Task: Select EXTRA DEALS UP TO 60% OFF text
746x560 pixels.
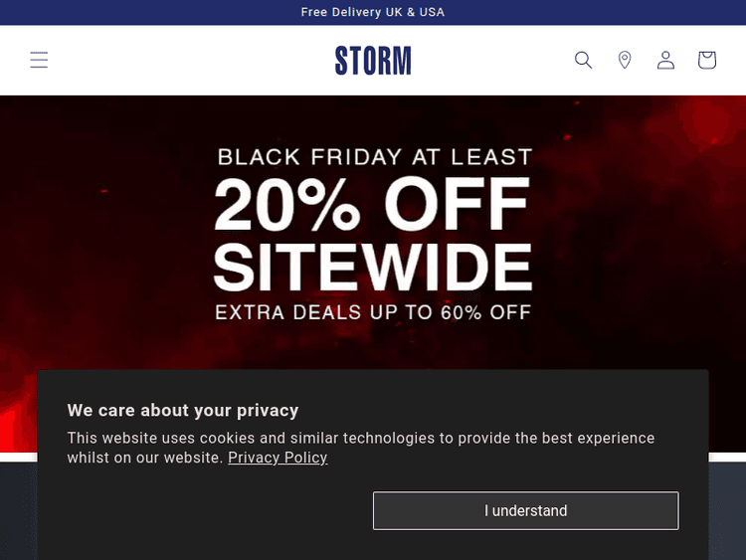Action: pyautogui.click(x=373, y=312)
